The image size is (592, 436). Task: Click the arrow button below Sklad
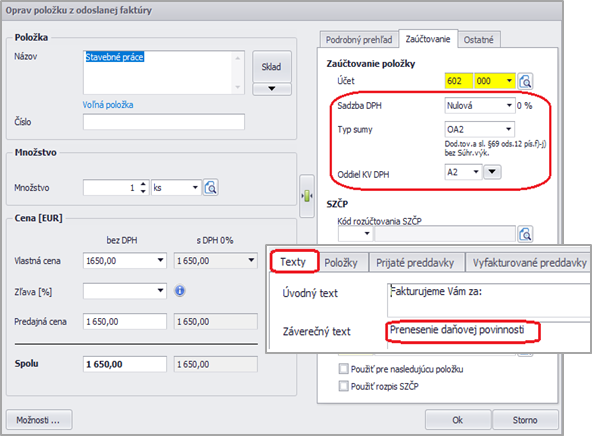(271, 89)
